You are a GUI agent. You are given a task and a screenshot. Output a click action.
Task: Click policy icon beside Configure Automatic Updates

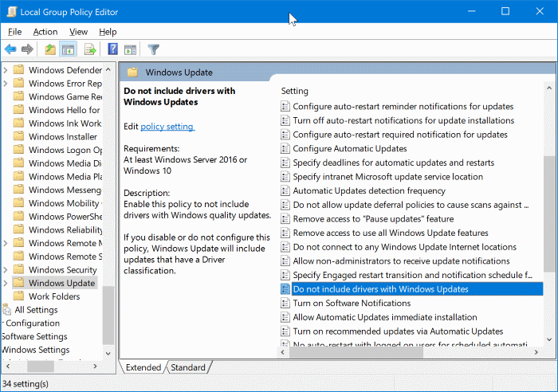(285, 148)
